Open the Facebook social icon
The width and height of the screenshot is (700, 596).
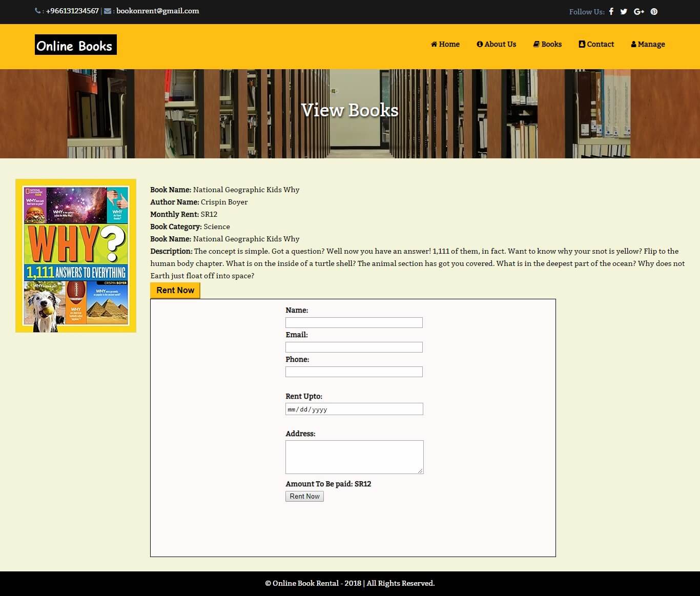coord(611,11)
